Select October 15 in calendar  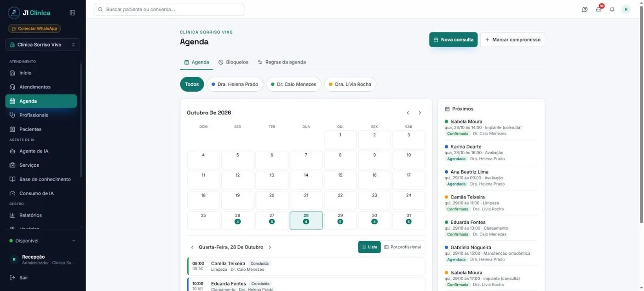click(340, 180)
